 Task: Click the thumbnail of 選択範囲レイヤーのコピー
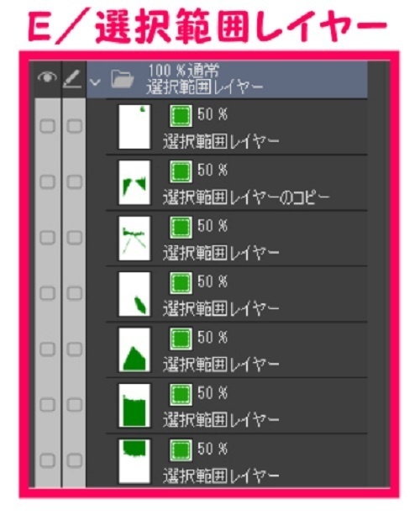click(x=134, y=182)
